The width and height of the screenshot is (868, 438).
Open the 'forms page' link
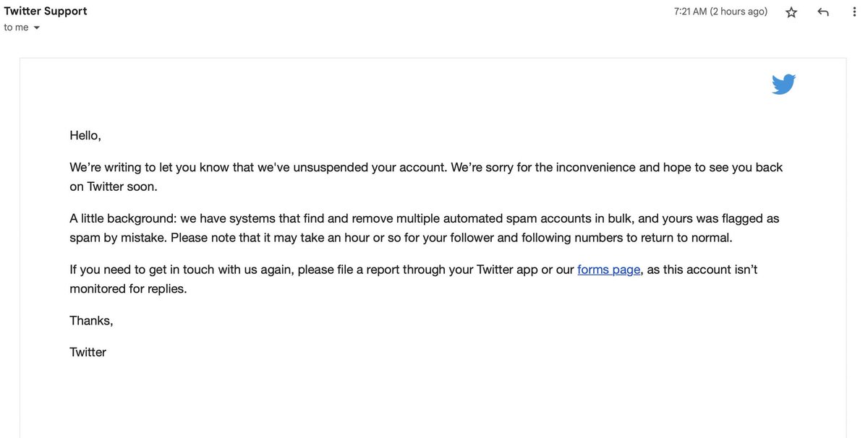608,270
